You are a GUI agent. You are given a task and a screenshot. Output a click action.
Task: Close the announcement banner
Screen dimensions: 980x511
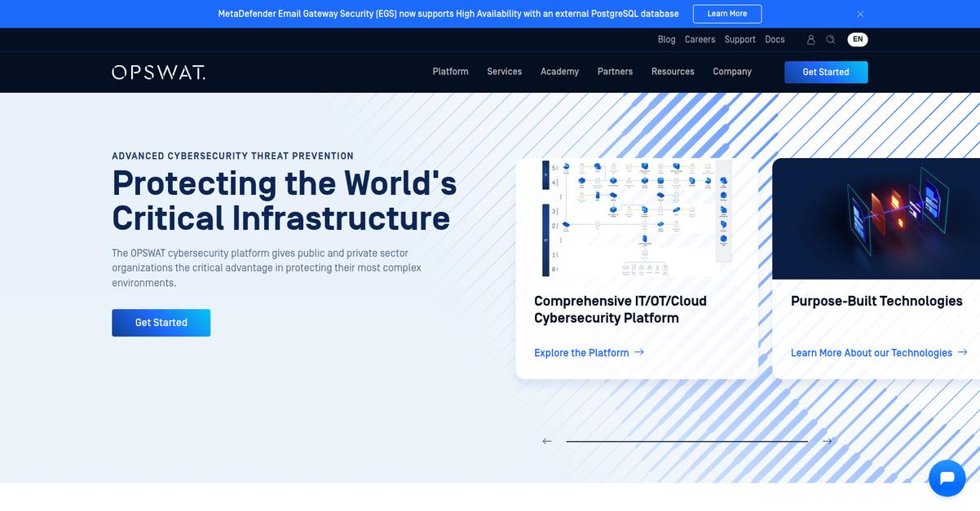(860, 14)
